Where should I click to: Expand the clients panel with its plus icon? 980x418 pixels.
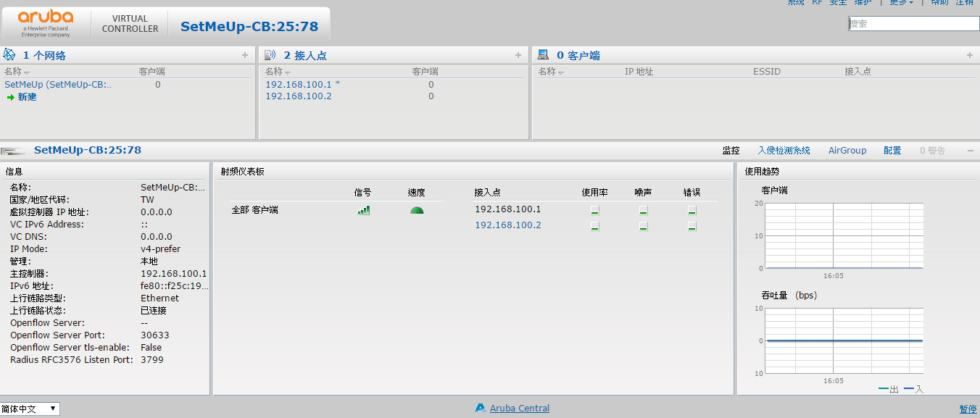pos(970,55)
